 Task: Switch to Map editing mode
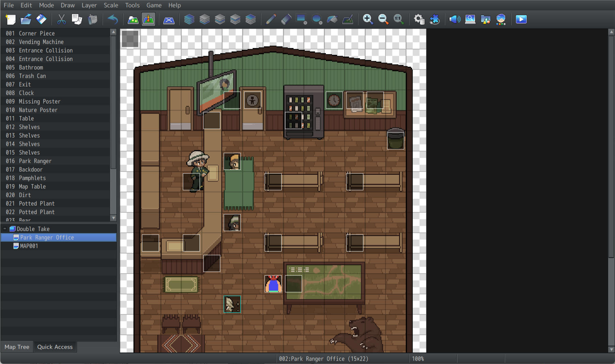click(133, 19)
